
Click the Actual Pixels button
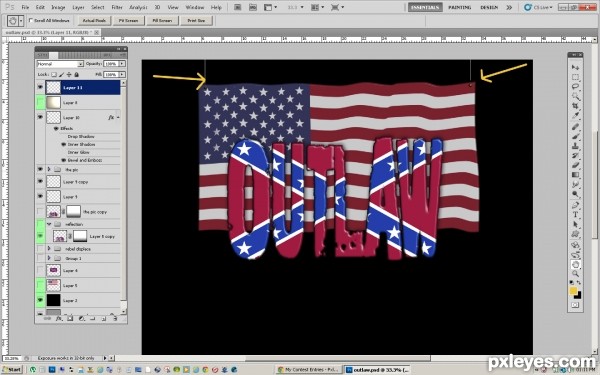[x=94, y=20]
